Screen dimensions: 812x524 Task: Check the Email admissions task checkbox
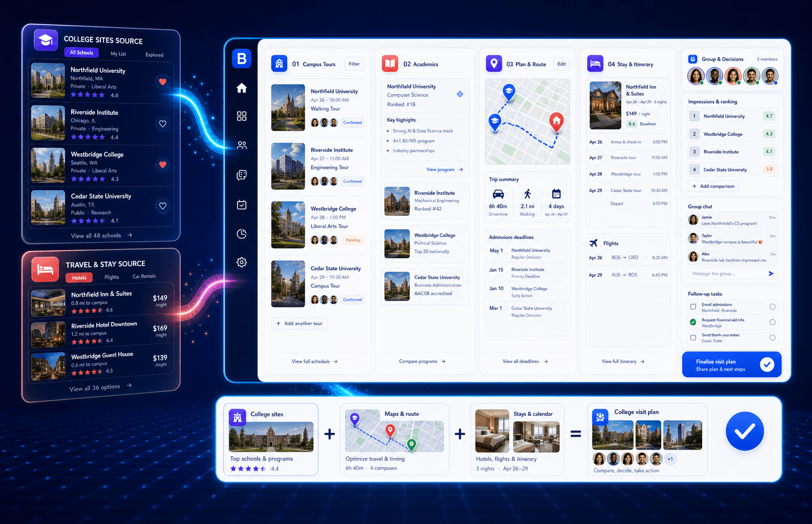[x=693, y=307]
